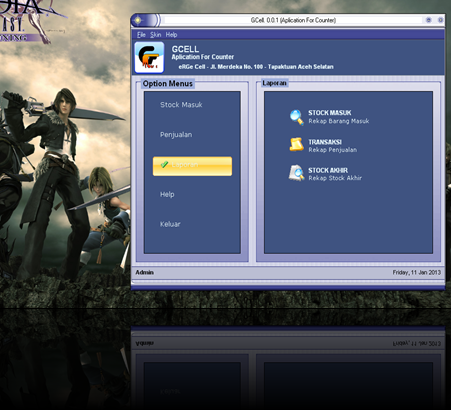Open STOCK AKHIR report link
Image resolution: width=451 pixels, height=410 pixels.
click(328, 170)
